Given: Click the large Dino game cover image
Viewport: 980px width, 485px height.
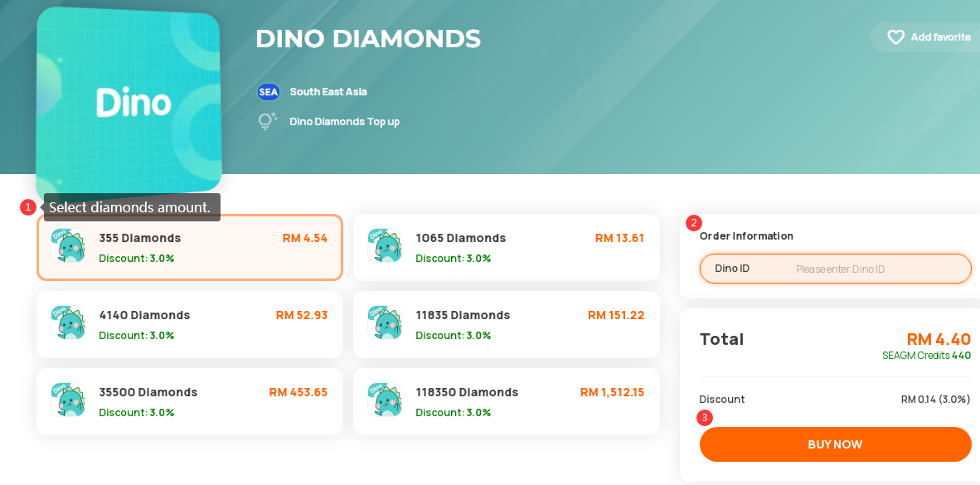Looking at the screenshot, I should click(x=129, y=103).
